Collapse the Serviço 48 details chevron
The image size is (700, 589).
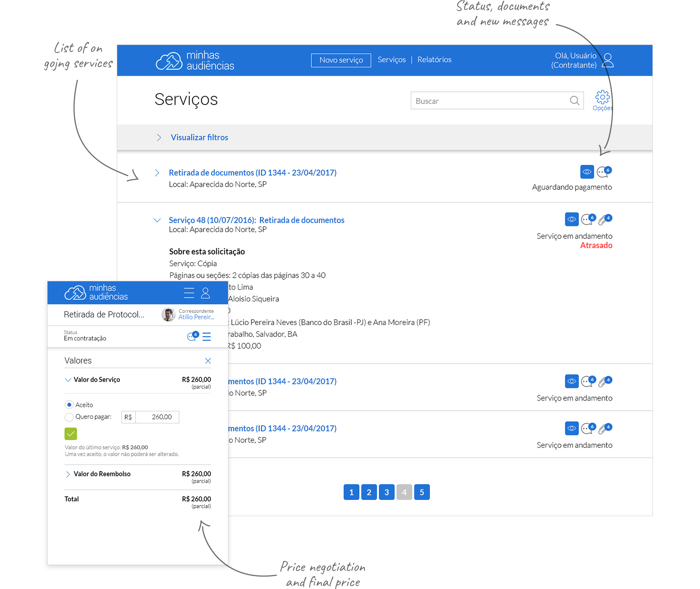(x=157, y=220)
